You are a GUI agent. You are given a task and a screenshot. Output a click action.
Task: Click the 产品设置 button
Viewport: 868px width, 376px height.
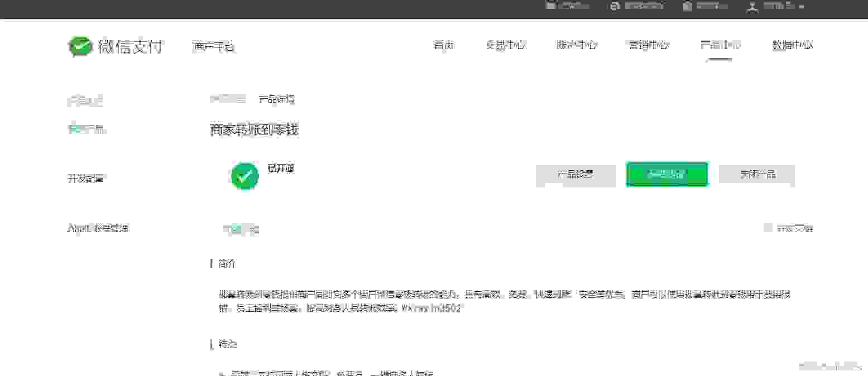tap(576, 175)
